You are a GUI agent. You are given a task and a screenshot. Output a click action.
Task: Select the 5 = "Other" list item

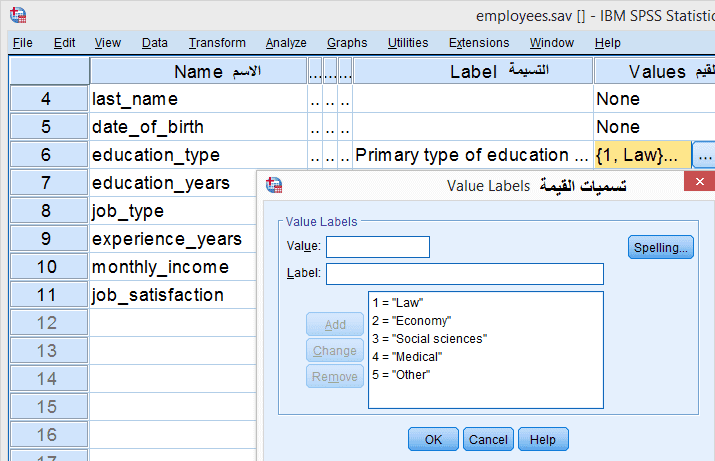click(x=400, y=375)
